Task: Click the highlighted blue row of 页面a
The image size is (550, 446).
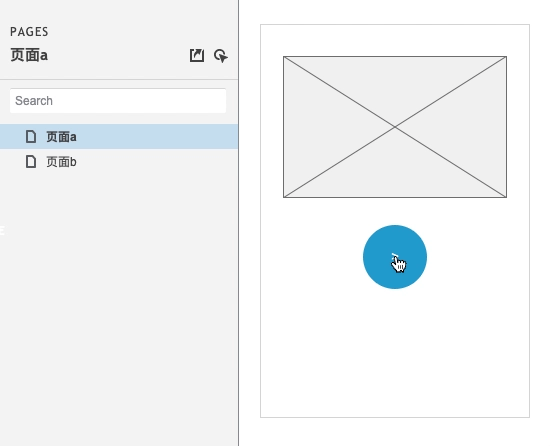Action: 119,136
